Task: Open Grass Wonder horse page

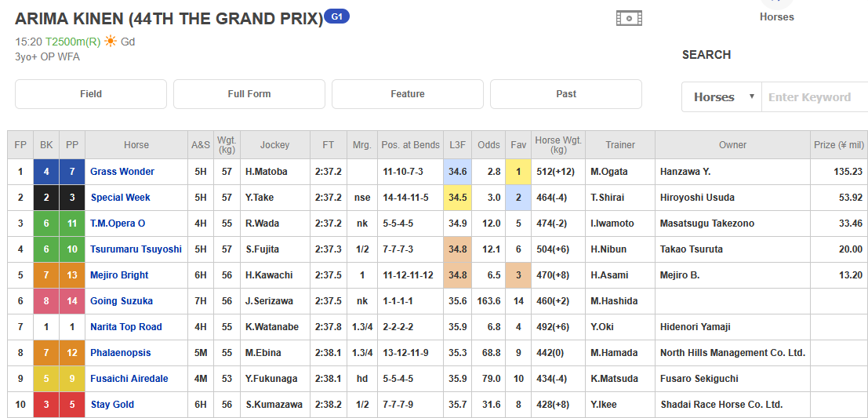Action: tap(122, 172)
